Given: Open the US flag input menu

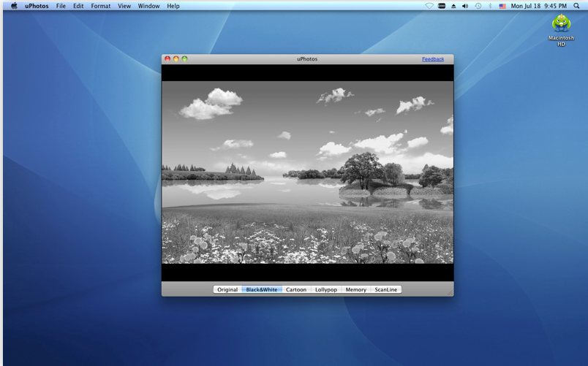Looking at the screenshot, I should click(502, 6).
